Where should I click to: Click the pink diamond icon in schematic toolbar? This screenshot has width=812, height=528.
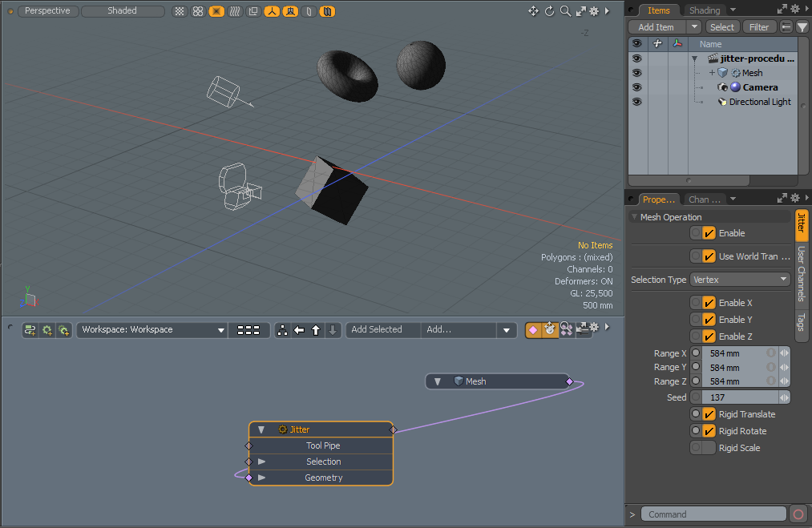click(533, 330)
